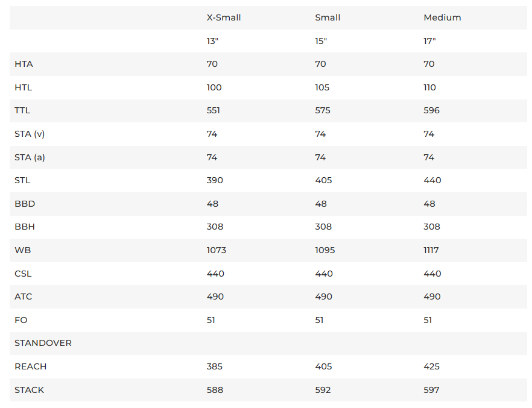532x408 pixels.
Task: Select the 13" frame size cell
Action: point(212,41)
